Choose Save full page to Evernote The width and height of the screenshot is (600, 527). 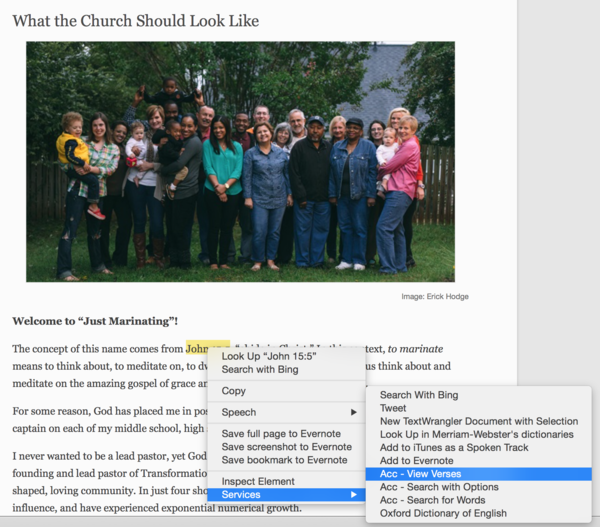286,434
